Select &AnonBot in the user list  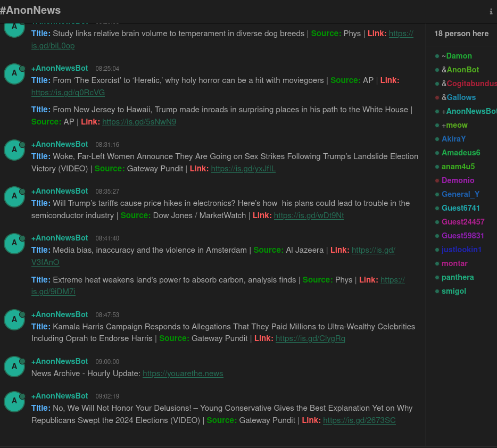pos(460,70)
